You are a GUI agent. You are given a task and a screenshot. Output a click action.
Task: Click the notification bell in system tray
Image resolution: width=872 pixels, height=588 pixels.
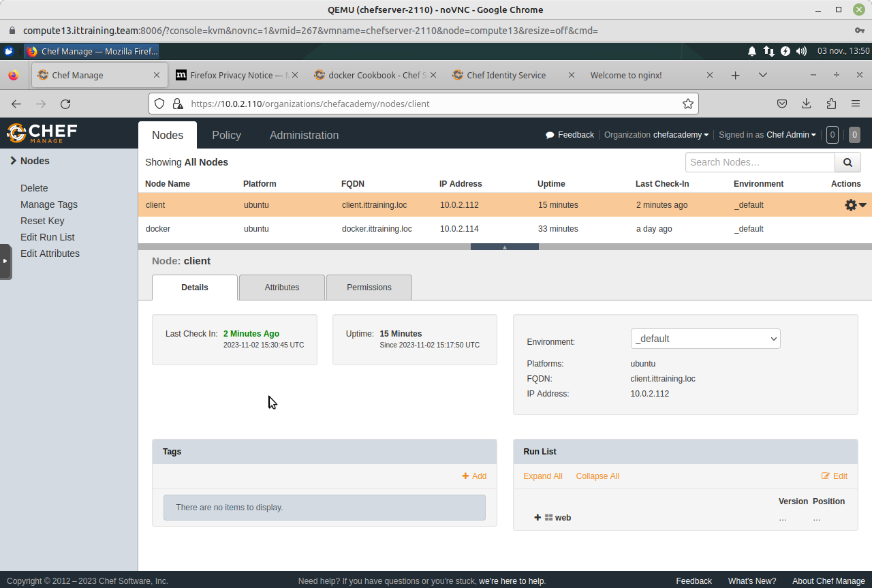(x=752, y=51)
